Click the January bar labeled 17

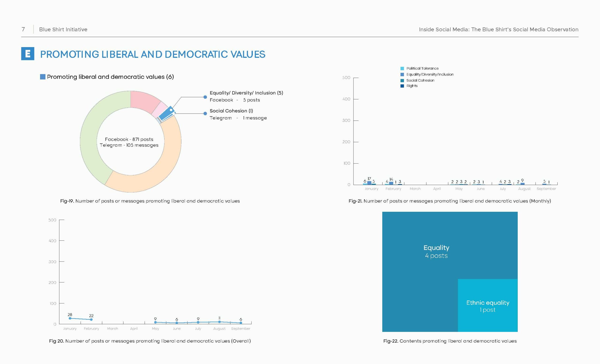[x=369, y=183]
